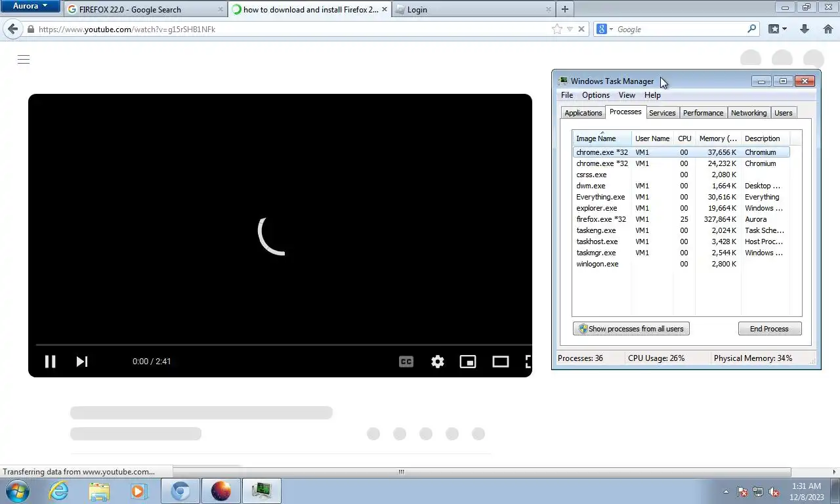Click the muted volume tray icon

coord(774,492)
